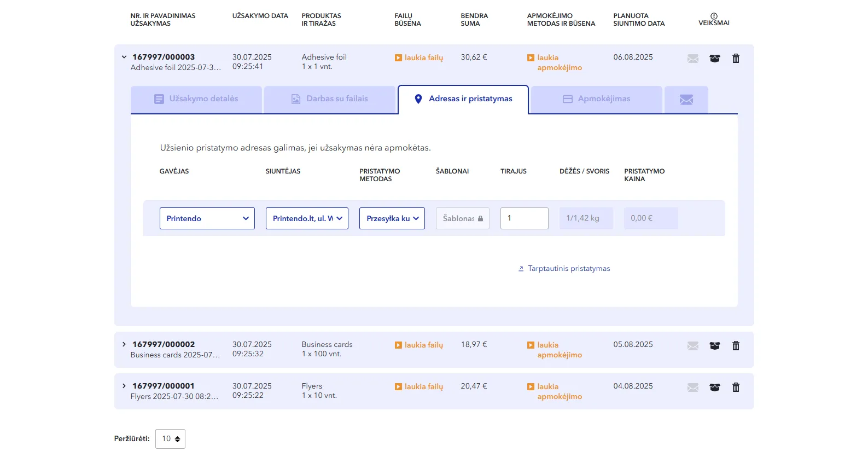The width and height of the screenshot is (868, 457).
Task: Click order number 167997/000002
Action: pos(164,344)
